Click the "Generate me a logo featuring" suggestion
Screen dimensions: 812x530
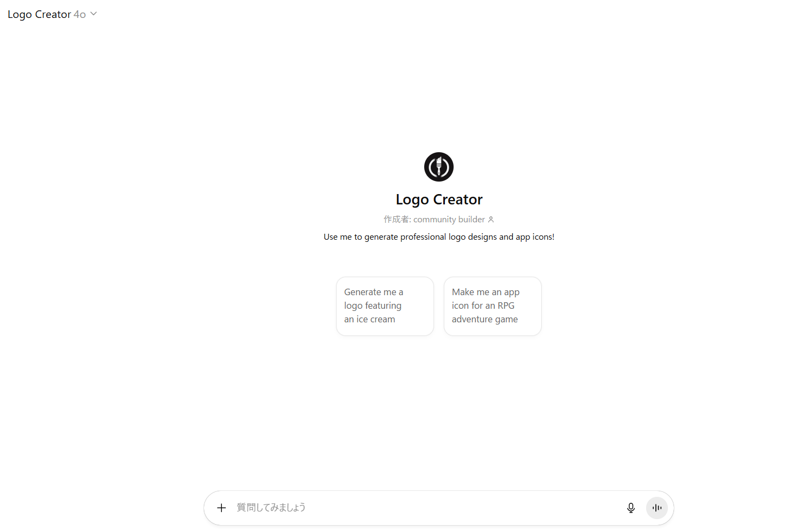[374, 299]
